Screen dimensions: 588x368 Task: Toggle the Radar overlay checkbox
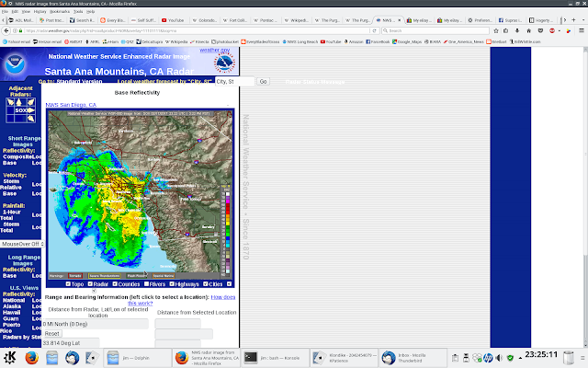pyautogui.click(x=90, y=284)
